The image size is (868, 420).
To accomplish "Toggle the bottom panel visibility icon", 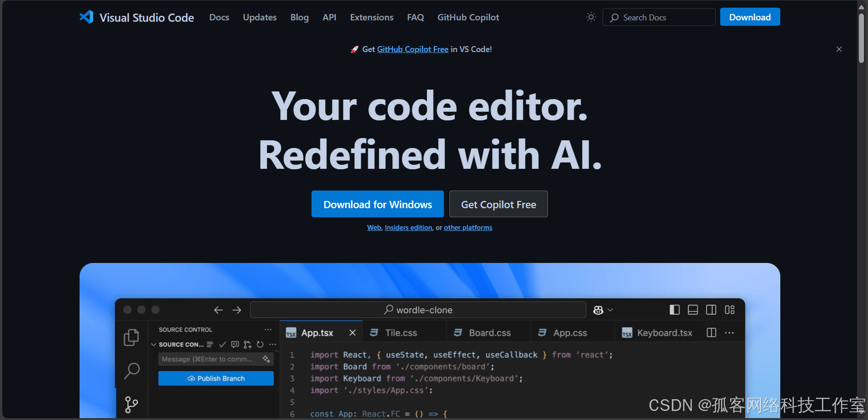I will [x=693, y=310].
